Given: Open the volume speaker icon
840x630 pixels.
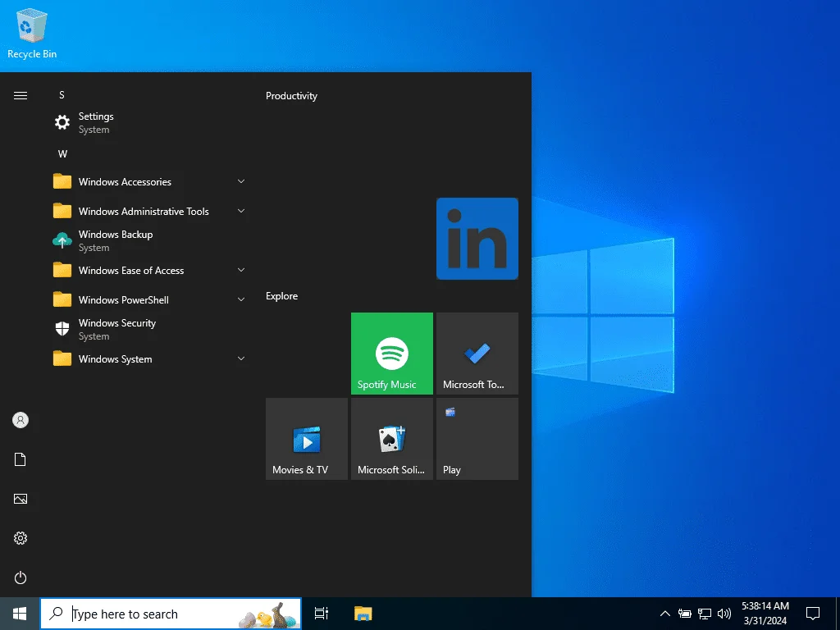Looking at the screenshot, I should coord(724,614).
